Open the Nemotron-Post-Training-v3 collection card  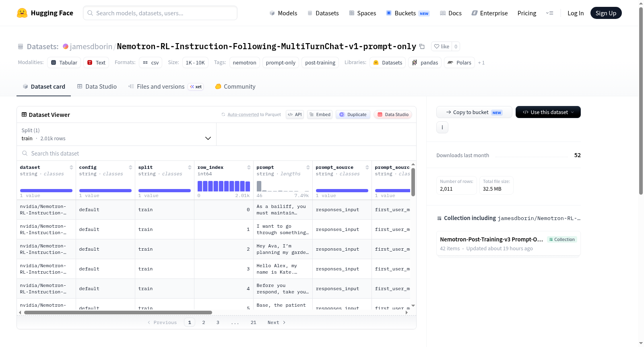click(x=508, y=243)
